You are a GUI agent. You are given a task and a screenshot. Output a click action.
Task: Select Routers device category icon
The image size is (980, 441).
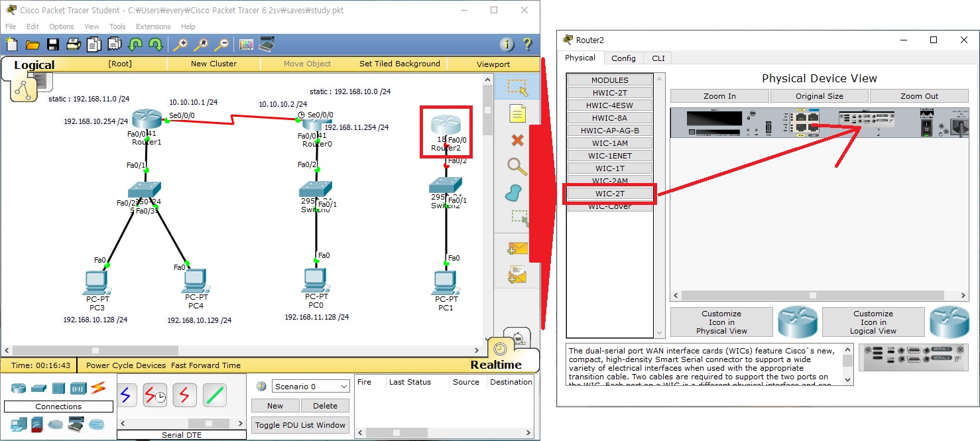pos(18,388)
